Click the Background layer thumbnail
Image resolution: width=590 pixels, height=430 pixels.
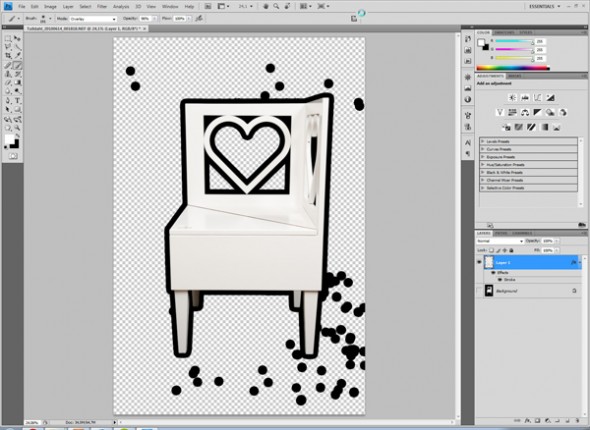[489, 291]
